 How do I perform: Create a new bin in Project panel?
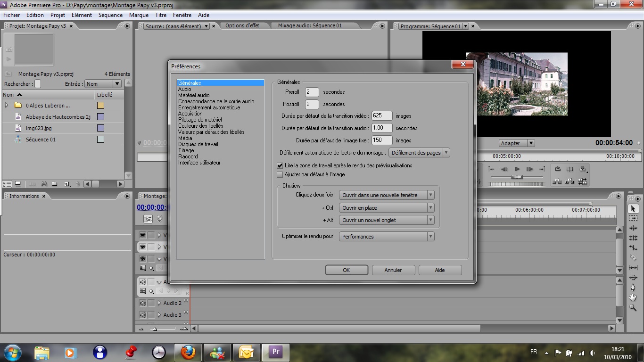pyautogui.click(x=54, y=184)
